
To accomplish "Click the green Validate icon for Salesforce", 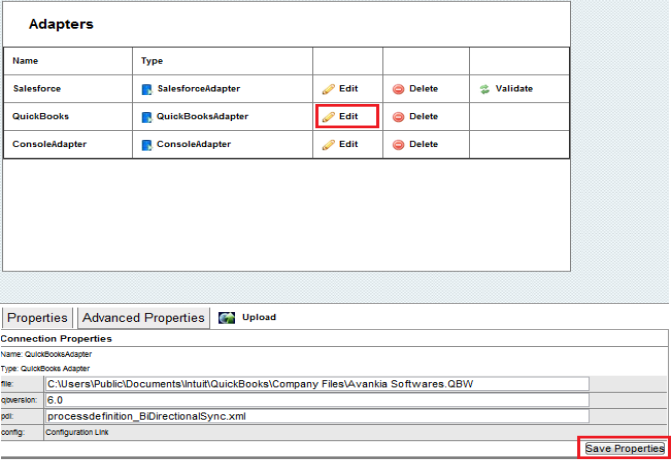I will 485,89.
